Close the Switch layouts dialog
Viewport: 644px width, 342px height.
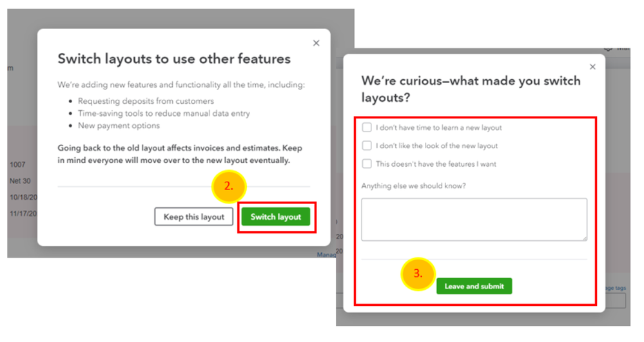click(x=316, y=43)
